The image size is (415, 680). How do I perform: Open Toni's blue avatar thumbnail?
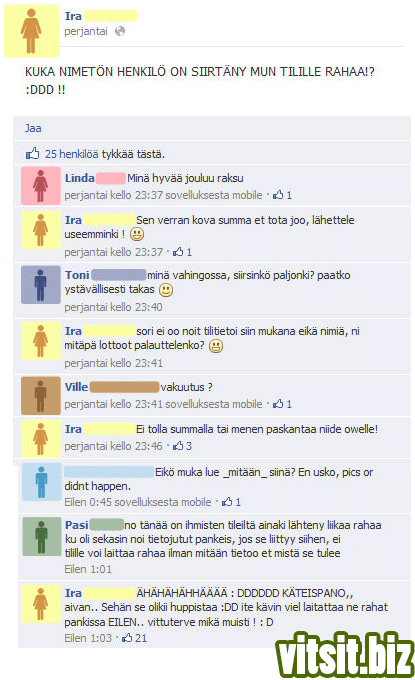tap(41, 285)
